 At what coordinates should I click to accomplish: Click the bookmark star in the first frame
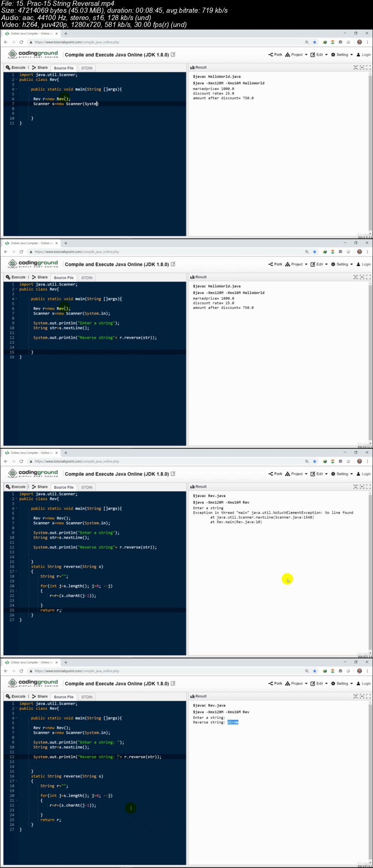pyautogui.click(x=315, y=42)
